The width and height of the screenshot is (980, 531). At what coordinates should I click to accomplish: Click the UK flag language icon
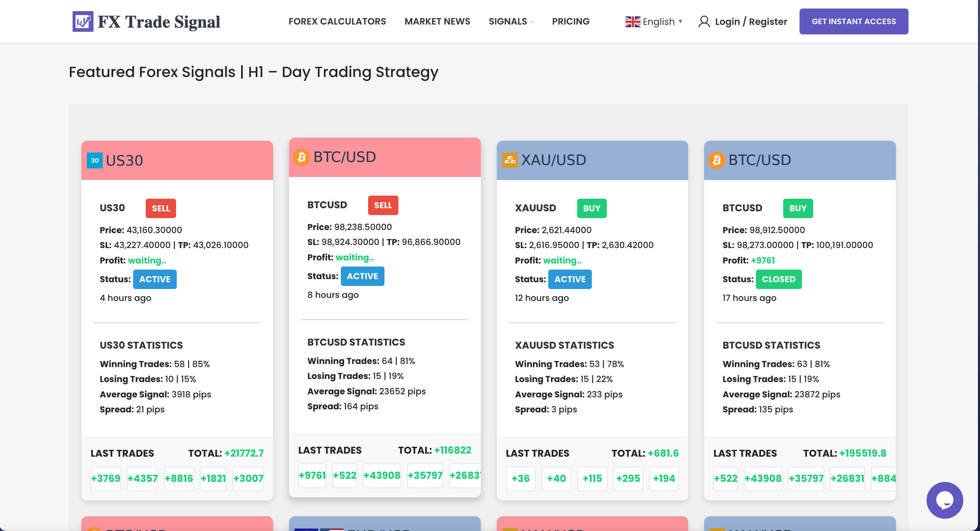[x=633, y=22]
